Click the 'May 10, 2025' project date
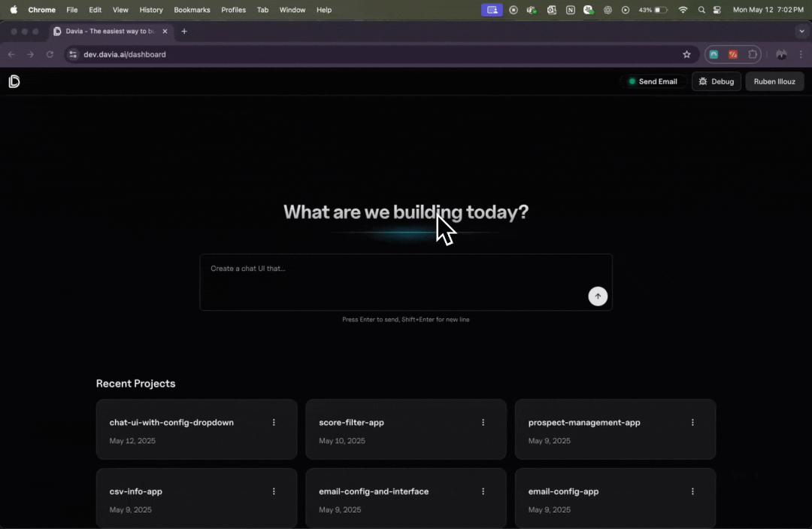 pyautogui.click(x=342, y=440)
